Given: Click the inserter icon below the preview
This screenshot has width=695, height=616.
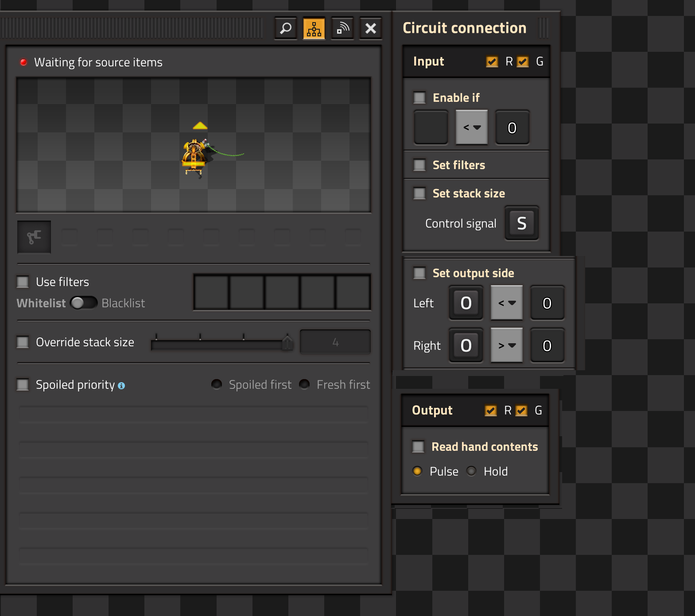Looking at the screenshot, I should tap(34, 237).
